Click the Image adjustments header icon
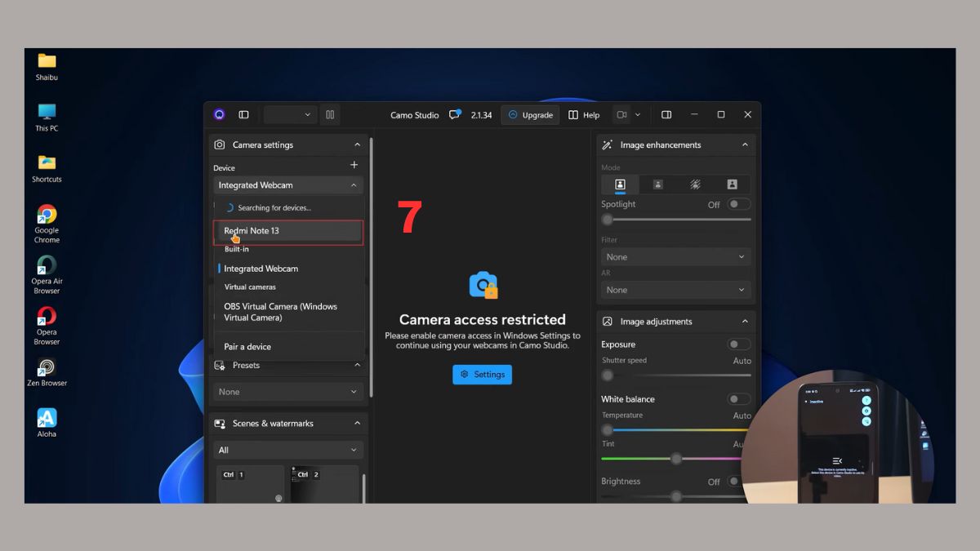 (608, 322)
